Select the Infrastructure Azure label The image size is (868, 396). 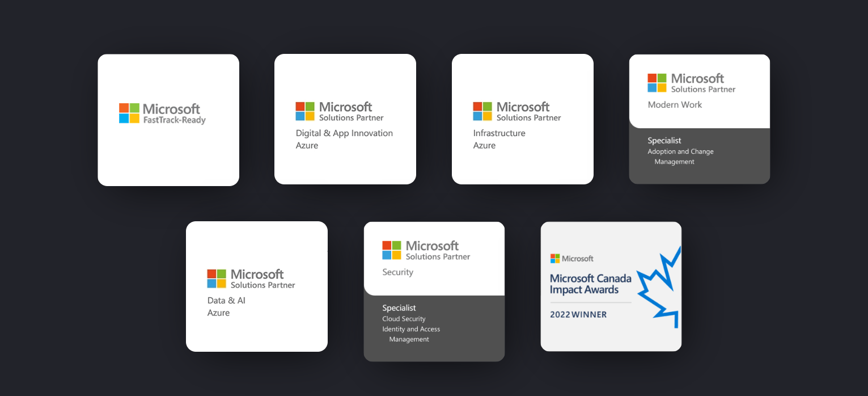click(499, 139)
